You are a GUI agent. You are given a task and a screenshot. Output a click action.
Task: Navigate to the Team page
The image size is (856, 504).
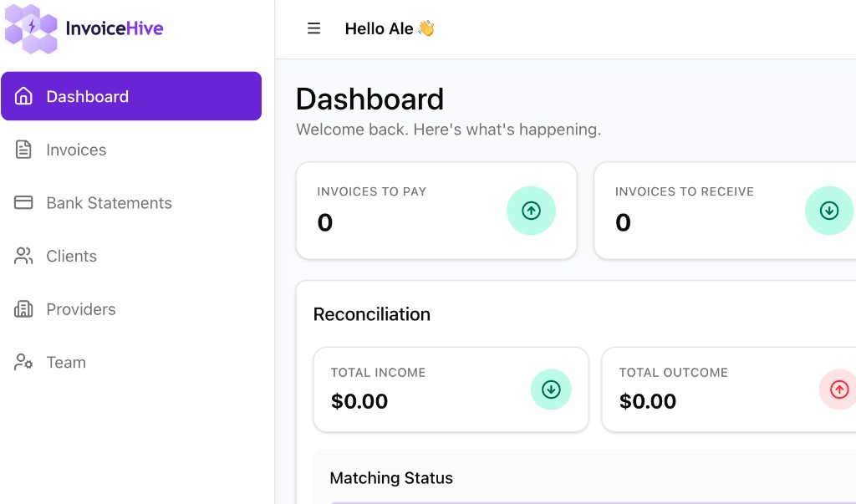[x=66, y=362]
